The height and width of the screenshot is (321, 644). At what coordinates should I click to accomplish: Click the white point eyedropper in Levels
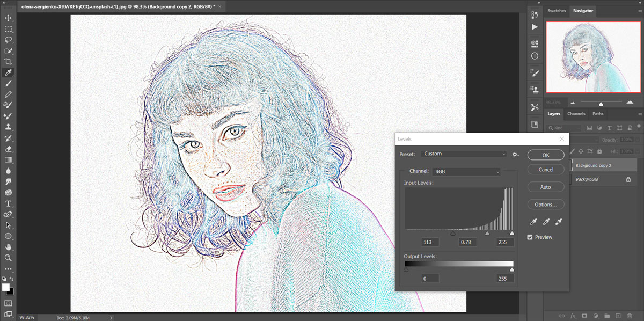point(559,222)
